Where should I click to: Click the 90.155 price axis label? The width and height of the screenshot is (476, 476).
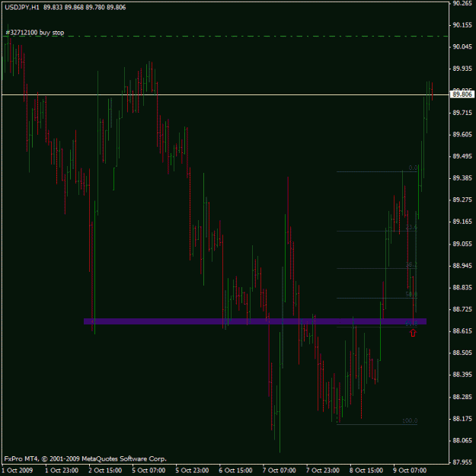(462, 25)
